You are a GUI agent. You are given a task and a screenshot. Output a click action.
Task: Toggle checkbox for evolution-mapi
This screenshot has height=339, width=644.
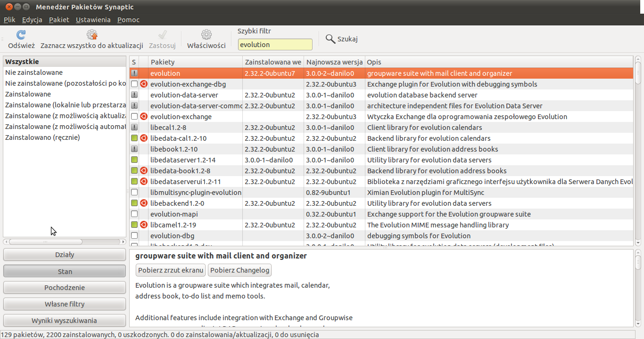pyautogui.click(x=134, y=214)
